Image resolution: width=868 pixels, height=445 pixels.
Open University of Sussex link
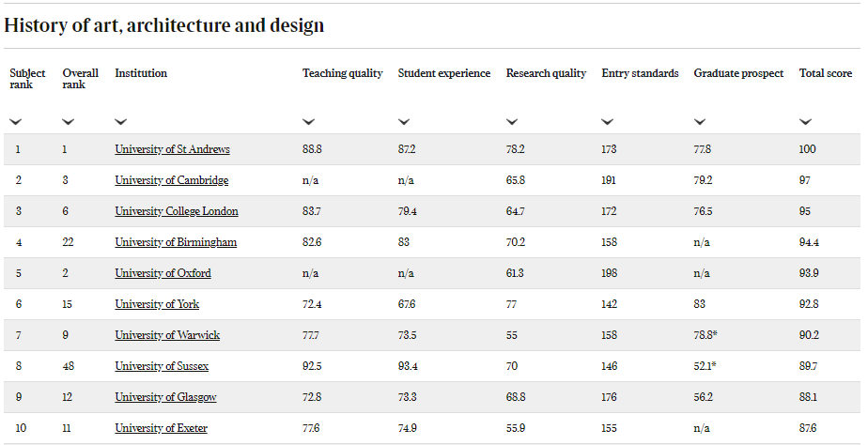coord(162,366)
